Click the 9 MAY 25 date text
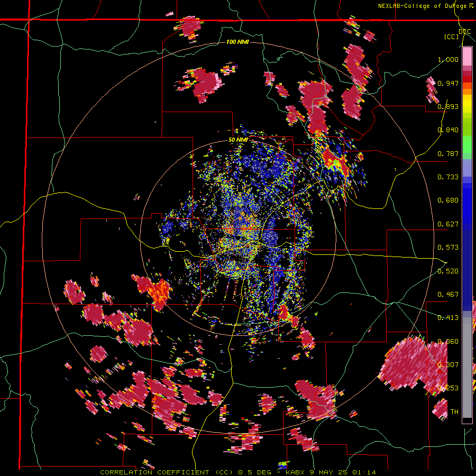476x476 pixels. [329, 472]
